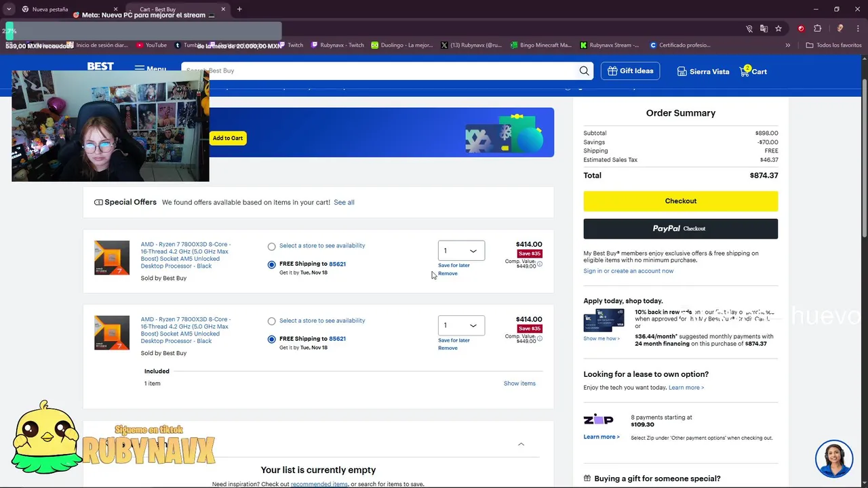The width and height of the screenshot is (868, 488).
Task: Open the Chrome profile avatar
Action: pos(840,28)
